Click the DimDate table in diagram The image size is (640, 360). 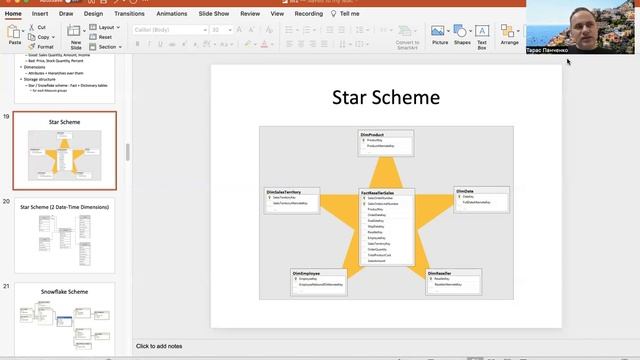click(x=482, y=200)
